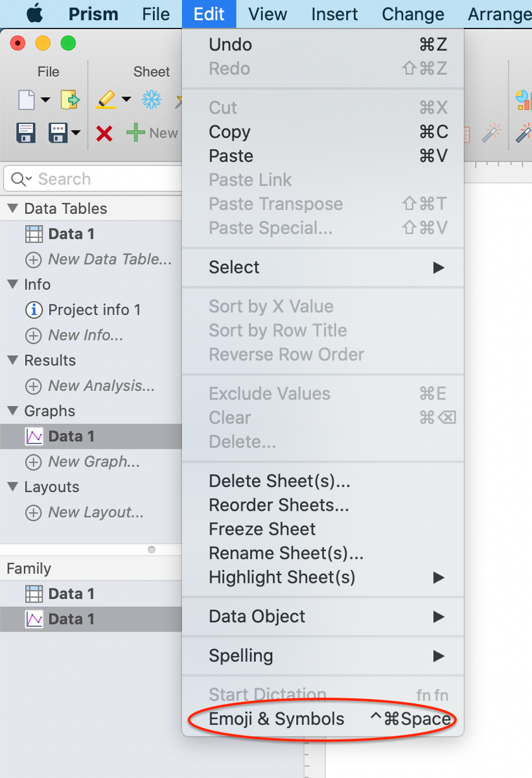Select the highlight sheet pen icon
532x778 pixels.
(x=105, y=100)
